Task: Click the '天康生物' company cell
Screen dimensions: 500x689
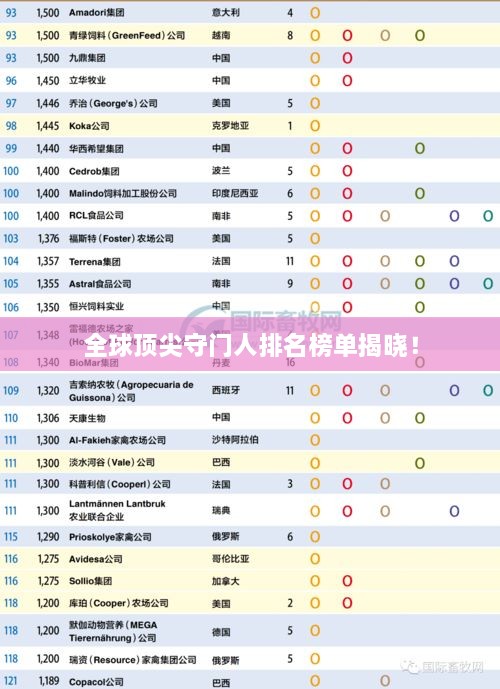Action: 87,418
